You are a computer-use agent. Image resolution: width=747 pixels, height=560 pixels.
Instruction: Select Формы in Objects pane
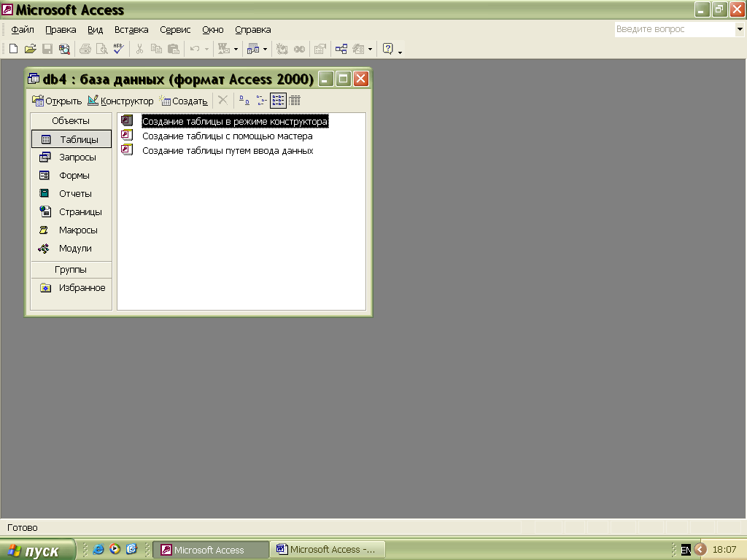tap(71, 175)
